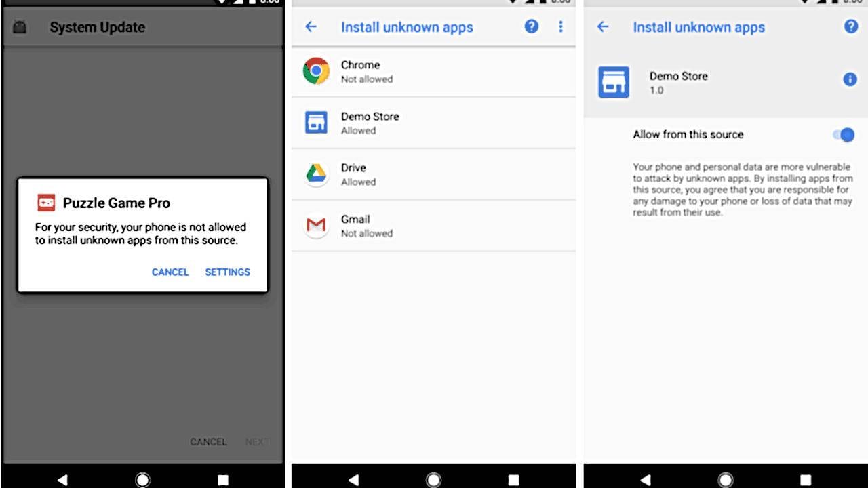This screenshot has height=488, width=868.
Task: Tap Android back button on left phone
Action: pos(62,480)
